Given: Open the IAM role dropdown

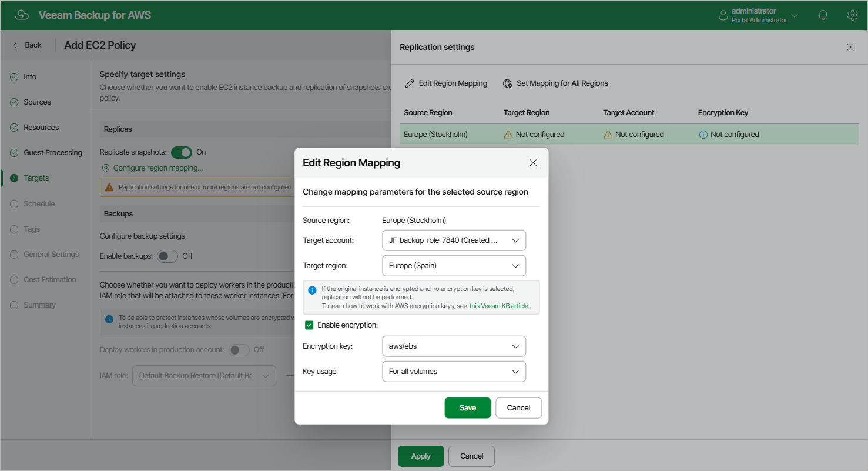Looking at the screenshot, I should tap(204, 376).
